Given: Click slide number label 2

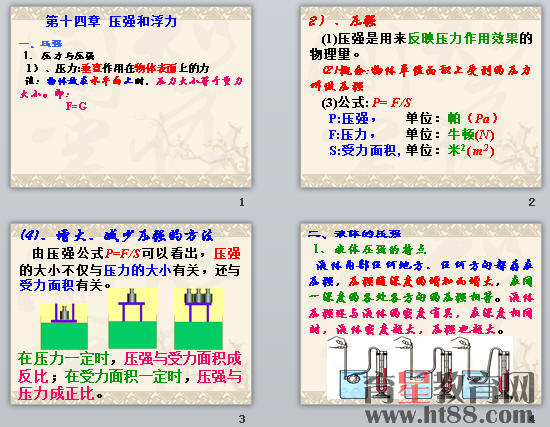Looking at the screenshot, I should tap(532, 202).
